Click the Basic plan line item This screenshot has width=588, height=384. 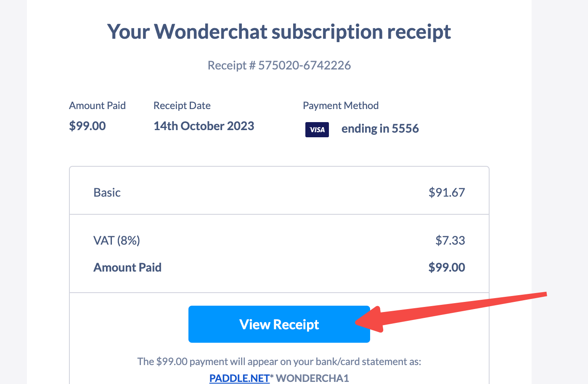tap(107, 193)
